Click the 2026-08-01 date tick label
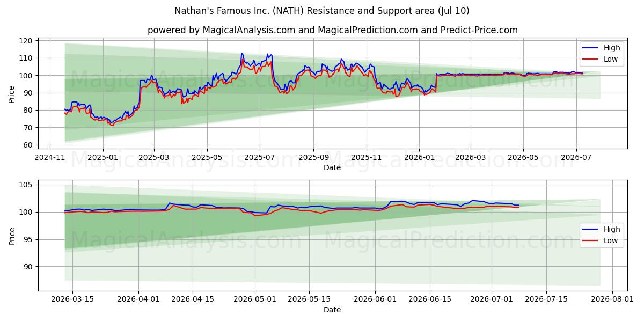Screen dimensions: 644x322 612,300
